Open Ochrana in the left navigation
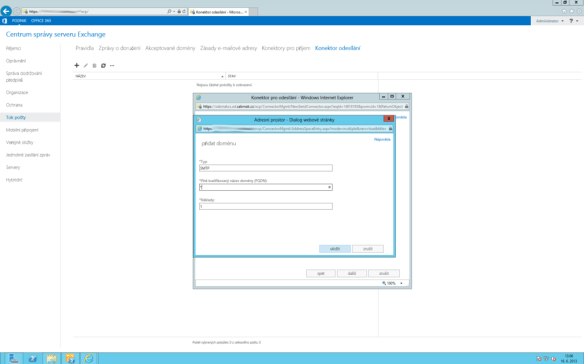 point(14,105)
